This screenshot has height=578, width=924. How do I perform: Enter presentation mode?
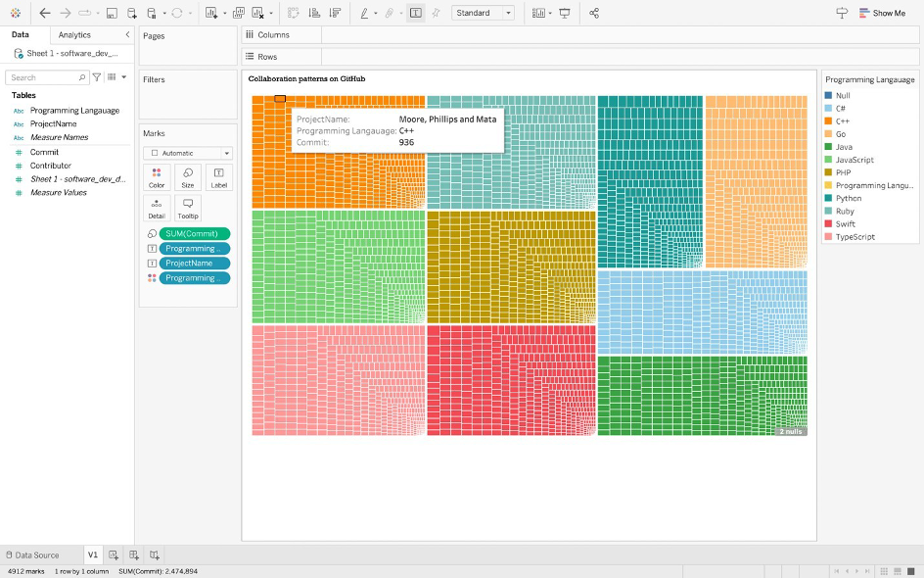[x=565, y=13]
